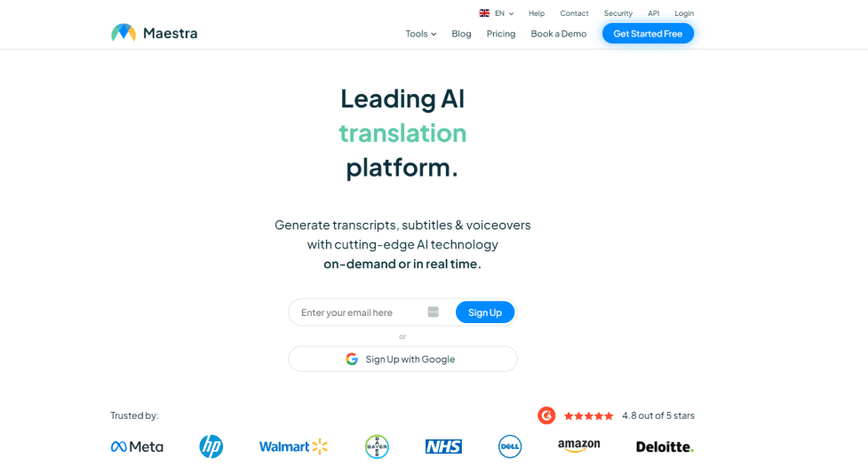The height and width of the screenshot is (466, 868).
Task: Open the Login link
Action: pyautogui.click(x=684, y=13)
